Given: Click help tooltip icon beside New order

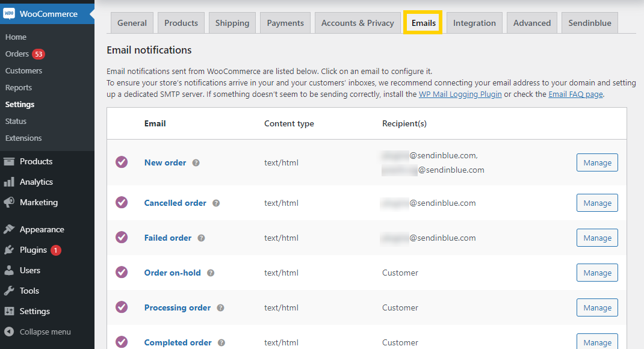Looking at the screenshot, I should pyautogui.click(x=196, y=162).
